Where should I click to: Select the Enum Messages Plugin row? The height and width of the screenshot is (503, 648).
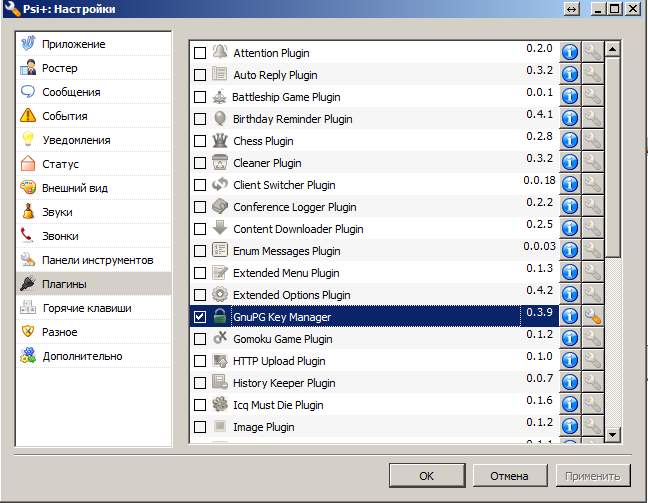(374, 250)
